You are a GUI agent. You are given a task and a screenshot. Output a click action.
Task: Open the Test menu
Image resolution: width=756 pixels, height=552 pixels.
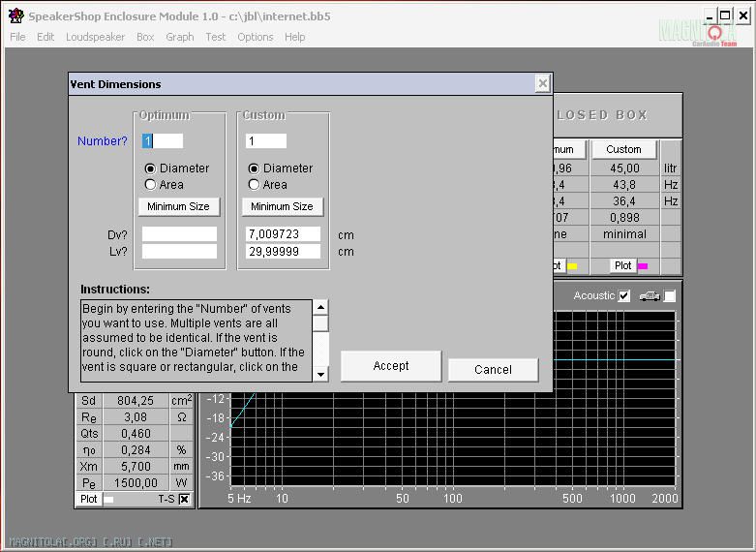pyautogui.click(x=216, y=37)
